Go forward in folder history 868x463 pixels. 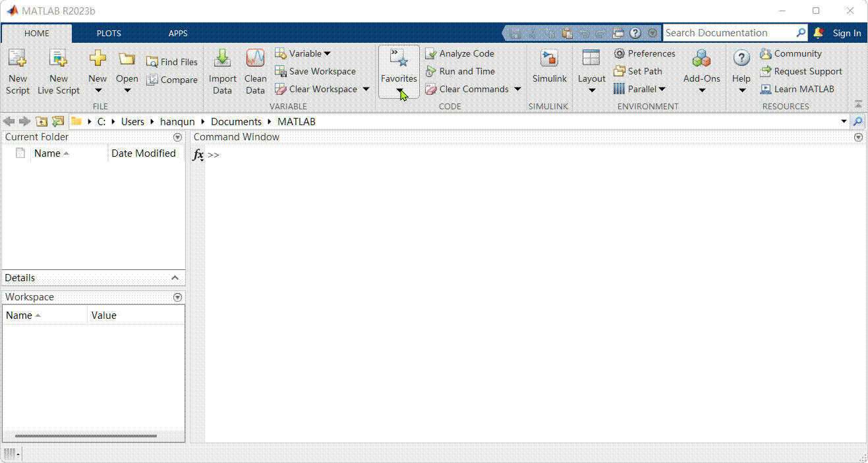[x=24, y=121]
